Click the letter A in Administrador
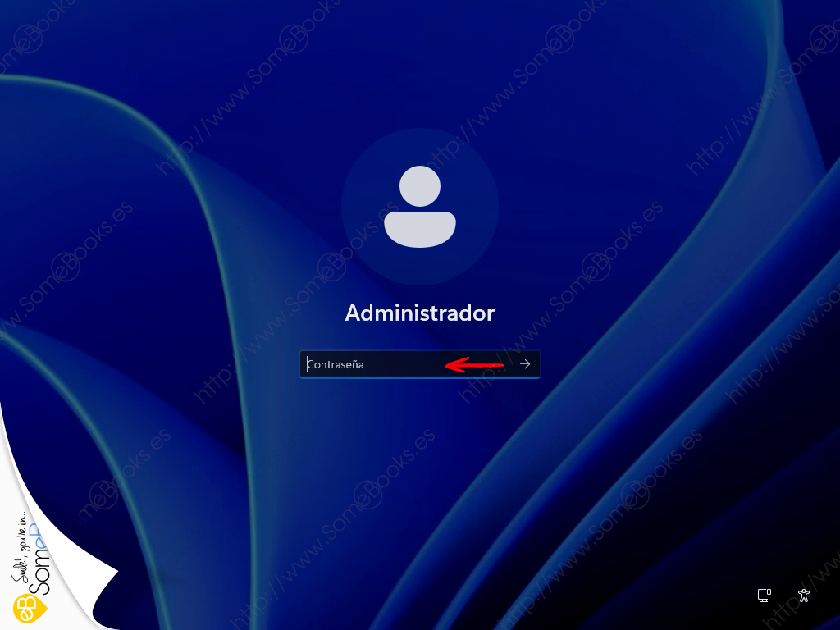This screenshot has height=630, width=840. click(353, 313)
